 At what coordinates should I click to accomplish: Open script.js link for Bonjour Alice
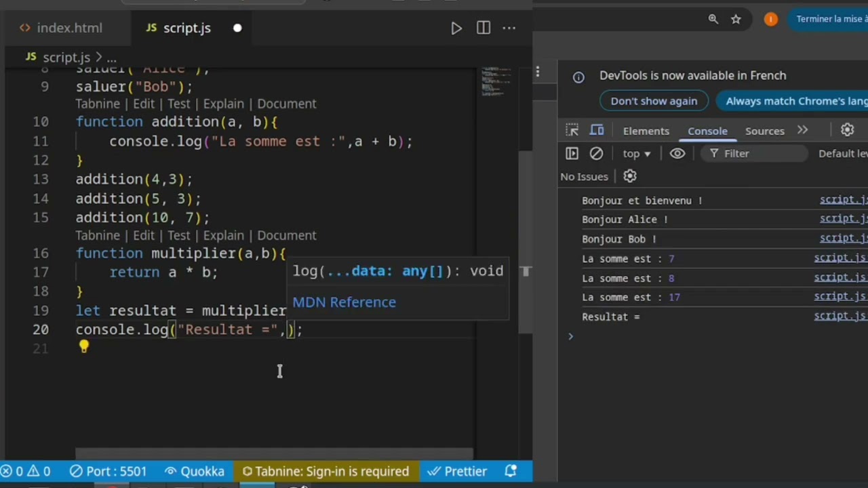(x=843, y=219)
